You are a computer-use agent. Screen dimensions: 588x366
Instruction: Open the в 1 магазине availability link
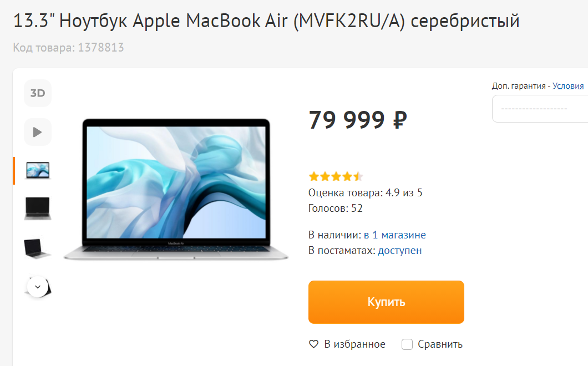(395, 235)
